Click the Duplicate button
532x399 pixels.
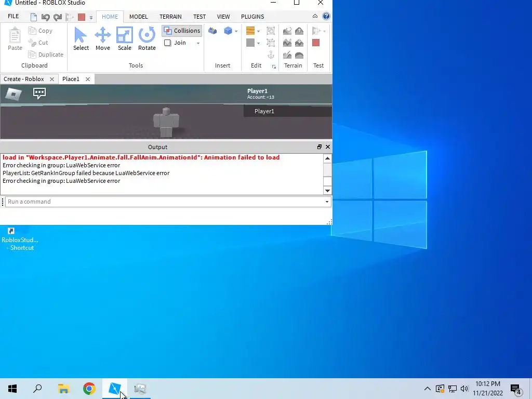click(x=46, y=54)
